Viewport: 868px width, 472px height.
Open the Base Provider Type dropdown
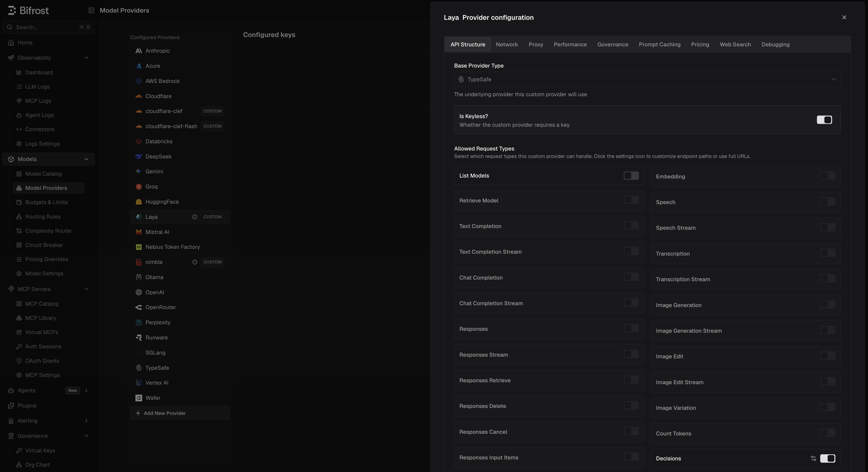tap(647, 79)
